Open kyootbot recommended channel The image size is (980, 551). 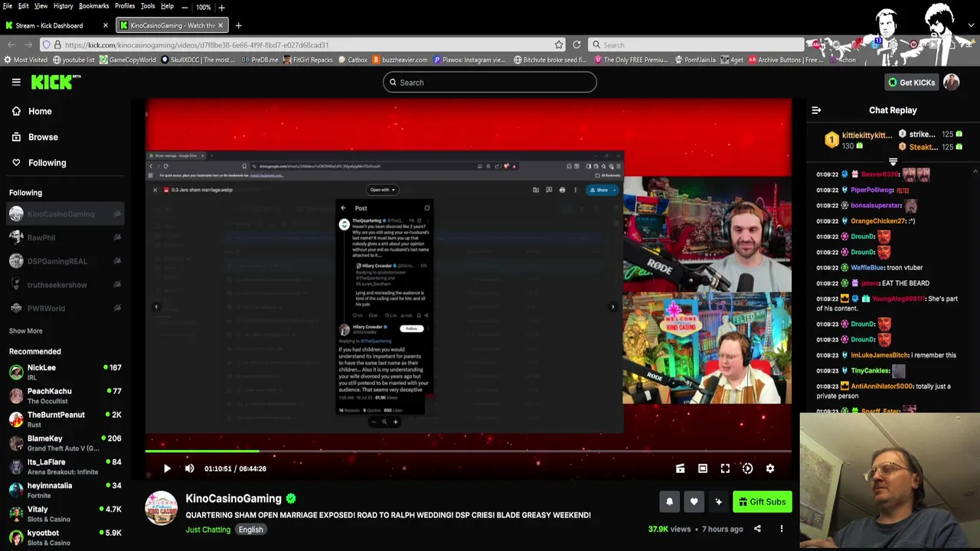click(x=65, y=537)
